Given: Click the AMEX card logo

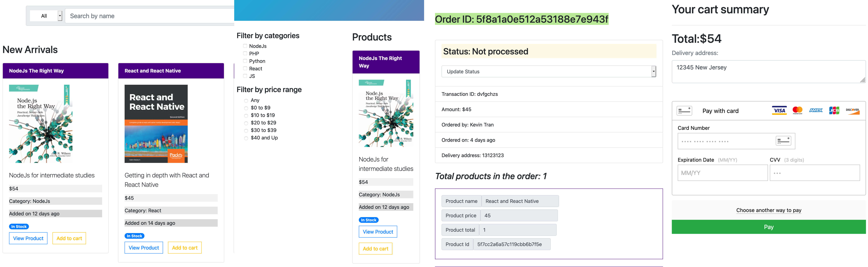Looking at the screenshot, I should point(816,110).
